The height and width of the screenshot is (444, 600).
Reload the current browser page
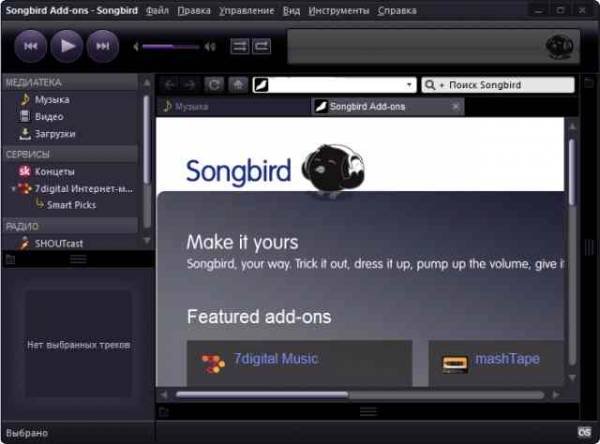(214, 85)
